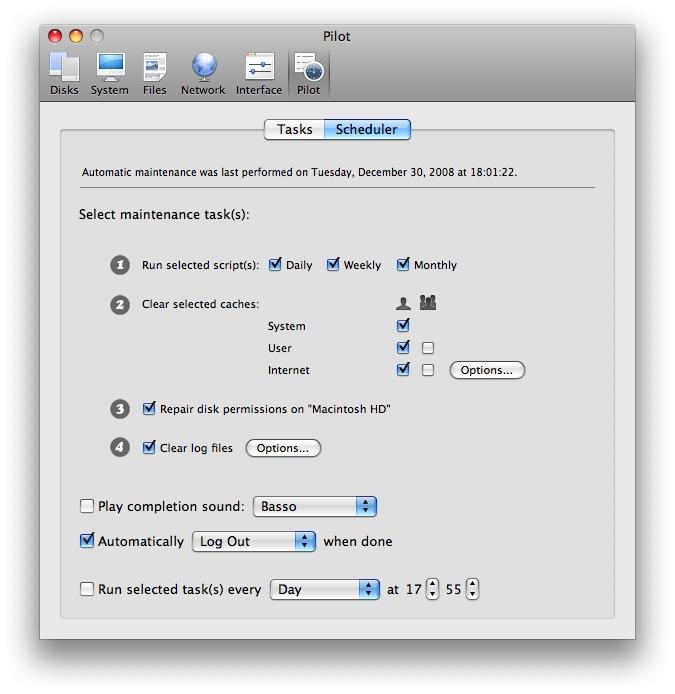Viewport: 675px width, 694px height.
Task: Open Options for Clear log files
Action: point(283,448)
